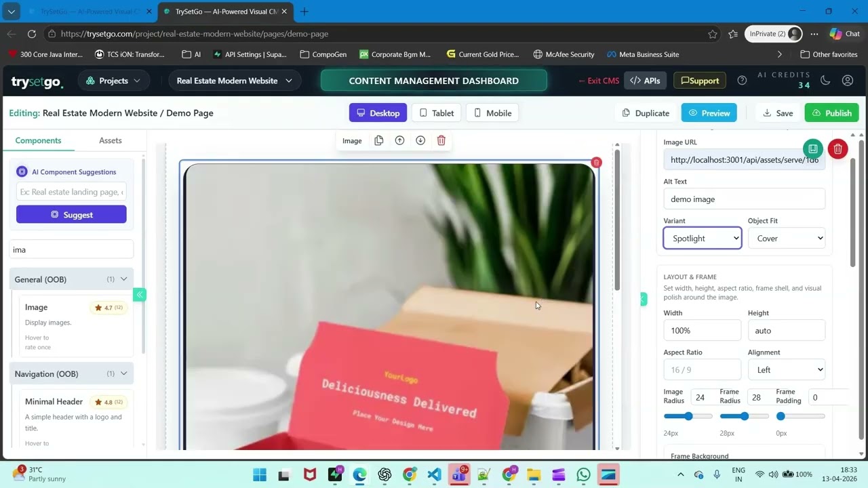
Task: Click component search field containing ima
Action: coord(71,249)
